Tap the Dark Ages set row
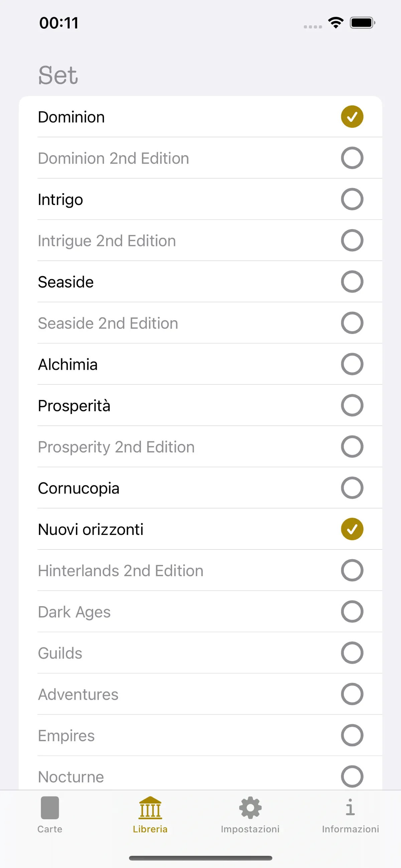The height and width of the screenshot is (868, 401). pos(200,612)
